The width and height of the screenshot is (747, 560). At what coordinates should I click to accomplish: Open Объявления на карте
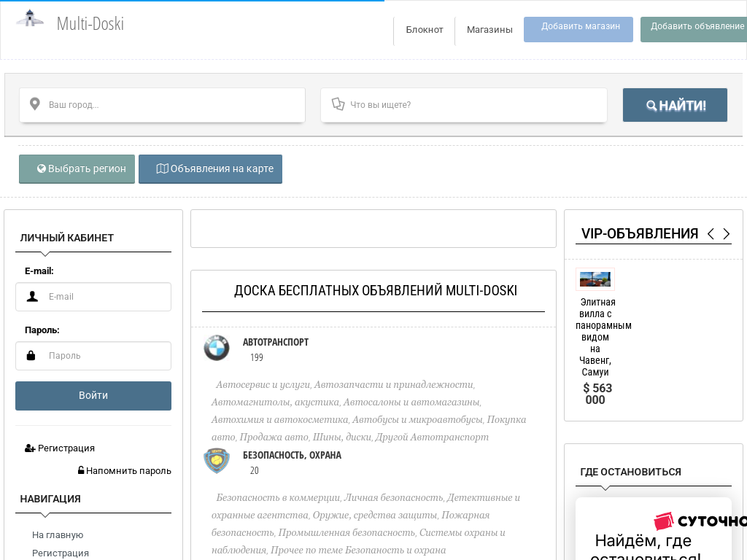click(211, 169)
